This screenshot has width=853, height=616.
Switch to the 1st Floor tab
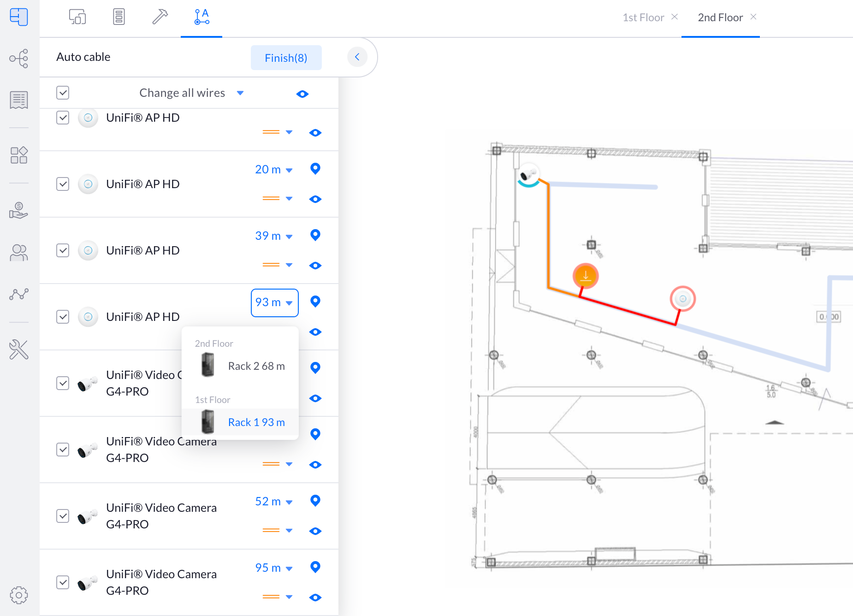[643, 18]
